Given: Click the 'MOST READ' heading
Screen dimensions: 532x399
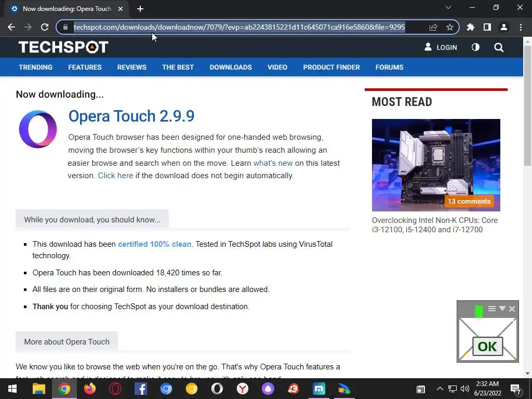Looking at the screenshot, I should (402, 102).
